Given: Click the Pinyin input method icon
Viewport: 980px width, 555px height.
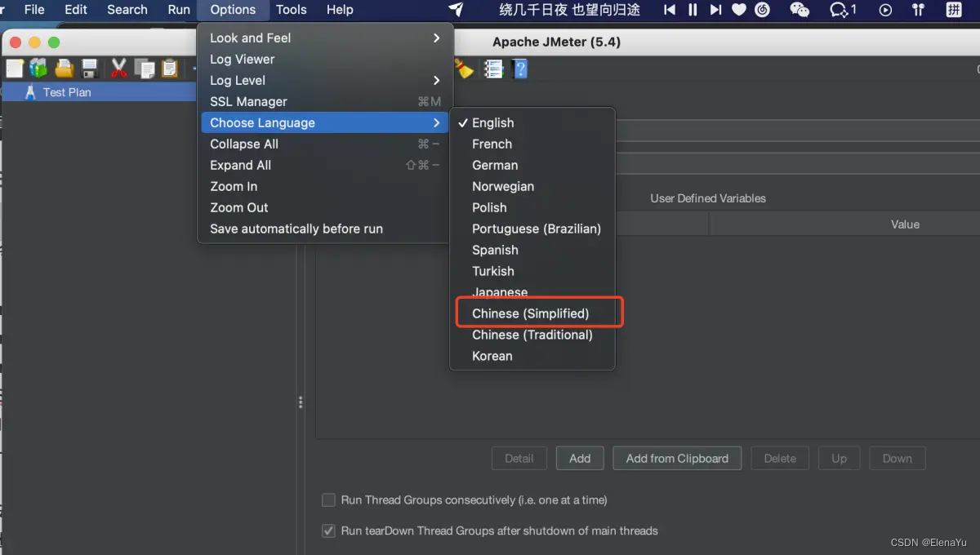Looking at the screenshot, I should [x=954, y=10].
